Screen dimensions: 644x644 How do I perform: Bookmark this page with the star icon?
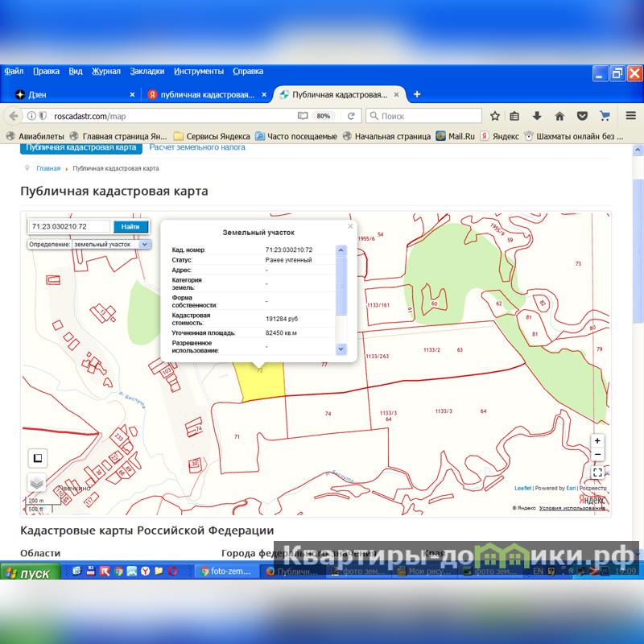(x=495, y=116)
